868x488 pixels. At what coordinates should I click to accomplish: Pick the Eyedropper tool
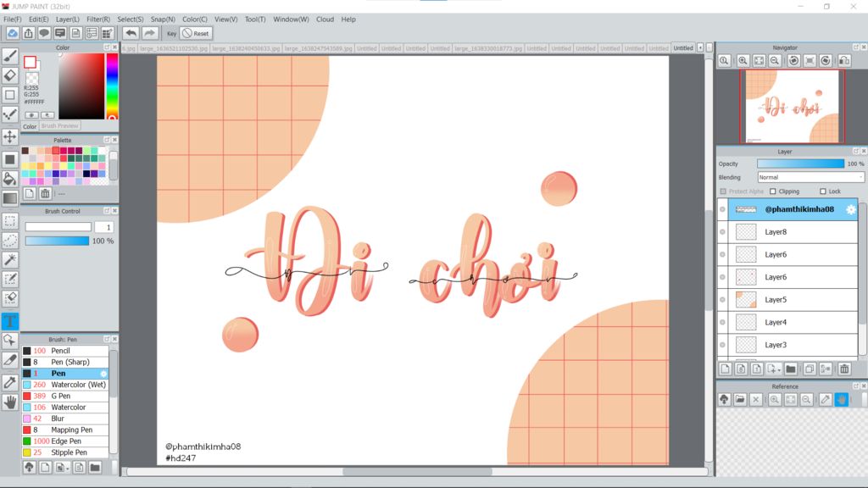pyautogui.click(x=10, y=382)
